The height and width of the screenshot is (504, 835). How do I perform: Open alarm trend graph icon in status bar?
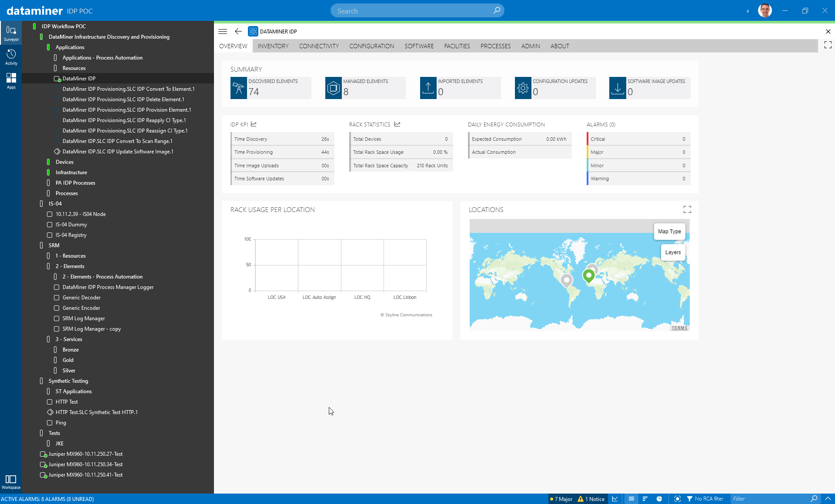615,499
